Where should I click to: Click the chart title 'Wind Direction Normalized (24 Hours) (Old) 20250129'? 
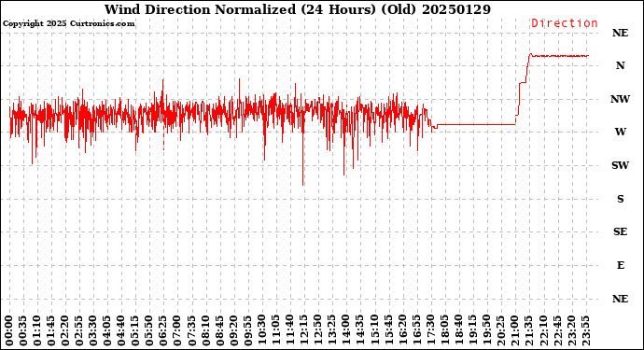tap(298, 9)
